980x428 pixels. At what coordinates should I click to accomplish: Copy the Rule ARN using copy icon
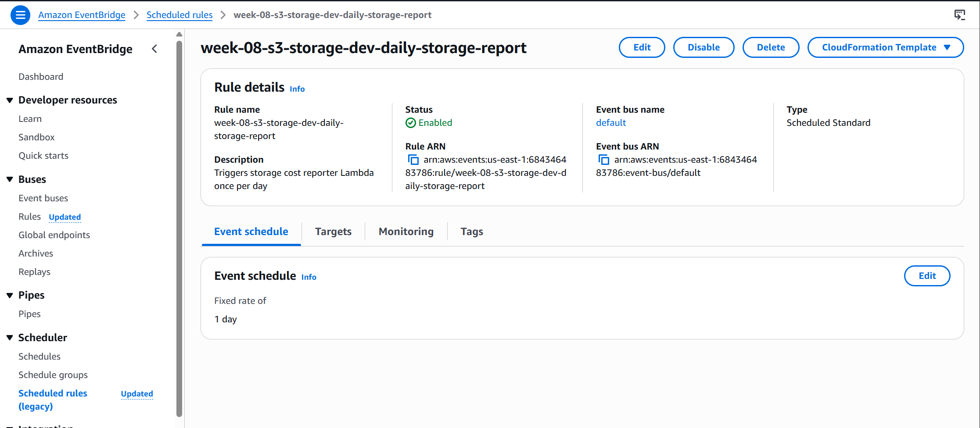coord(413,160)
